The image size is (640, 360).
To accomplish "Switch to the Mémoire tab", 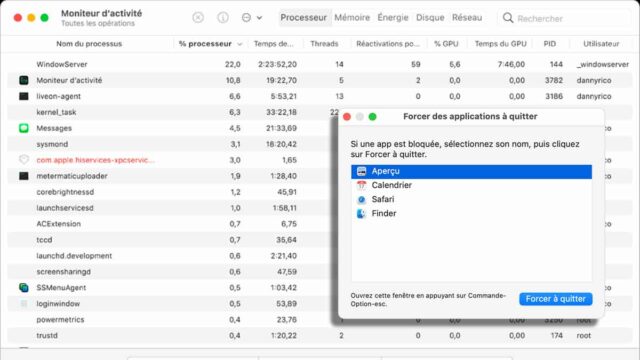I will [352, 18].
